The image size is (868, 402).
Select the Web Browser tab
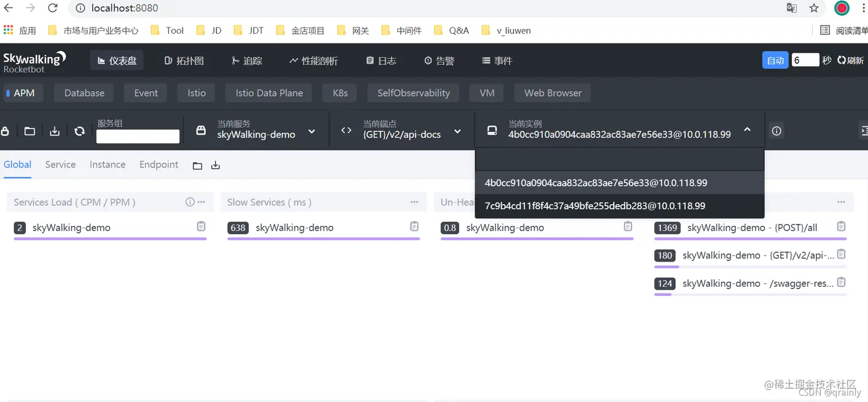click(x=553, y=93)
